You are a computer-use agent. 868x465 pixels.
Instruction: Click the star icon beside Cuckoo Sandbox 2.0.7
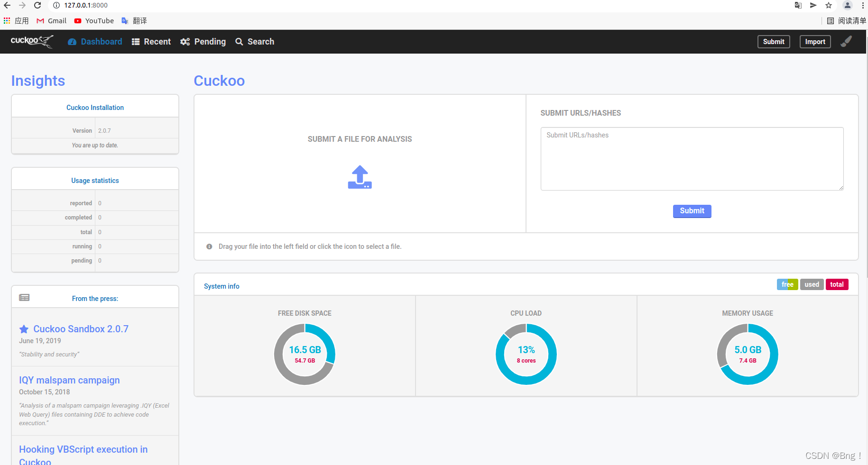[x=24, y=329]
